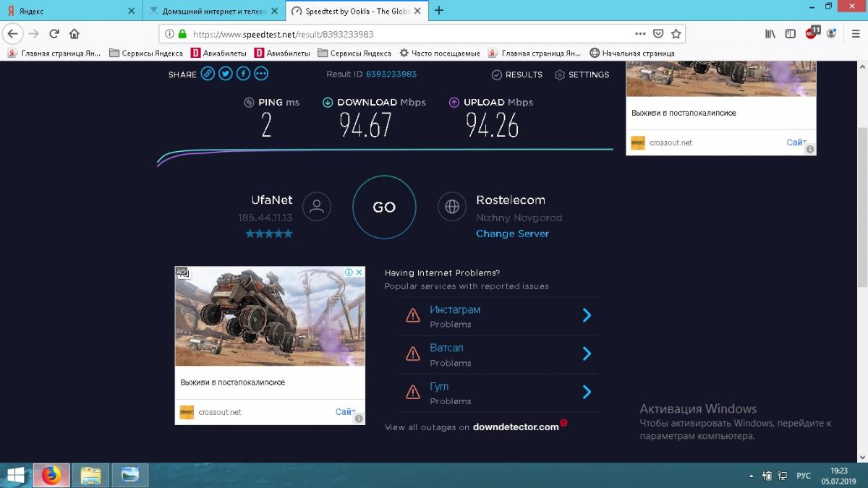This screenshot has width=868, height=488.
Task: Click the Firefox taskbar icon
Action: point(51,475)
